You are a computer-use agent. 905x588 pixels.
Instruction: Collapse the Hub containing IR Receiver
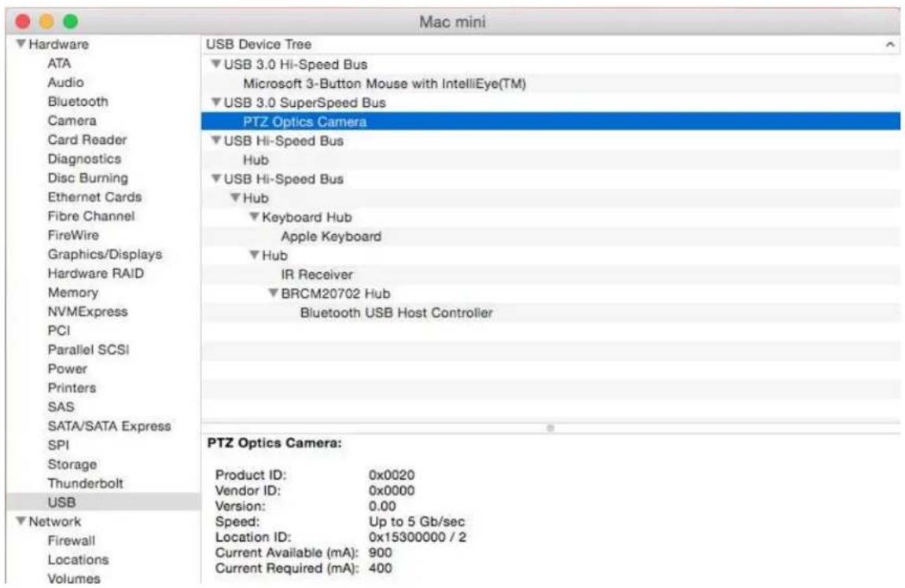coord(254,255)
